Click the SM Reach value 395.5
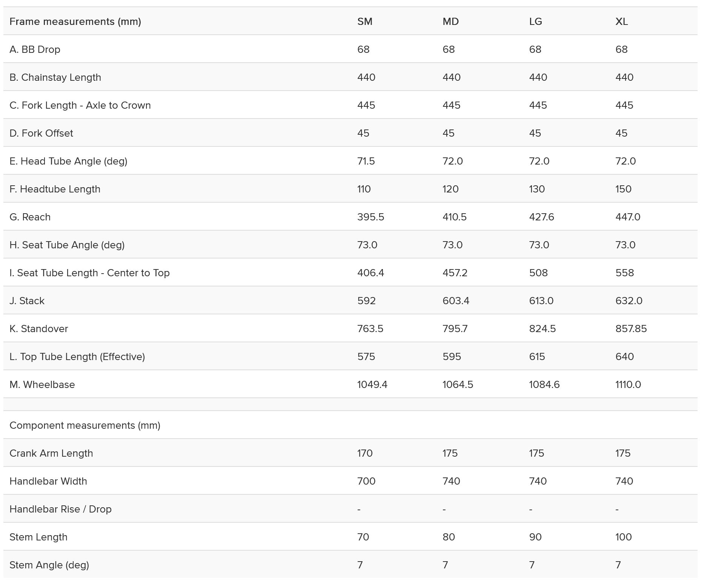 pyautogui.click(x=370, y=217)
